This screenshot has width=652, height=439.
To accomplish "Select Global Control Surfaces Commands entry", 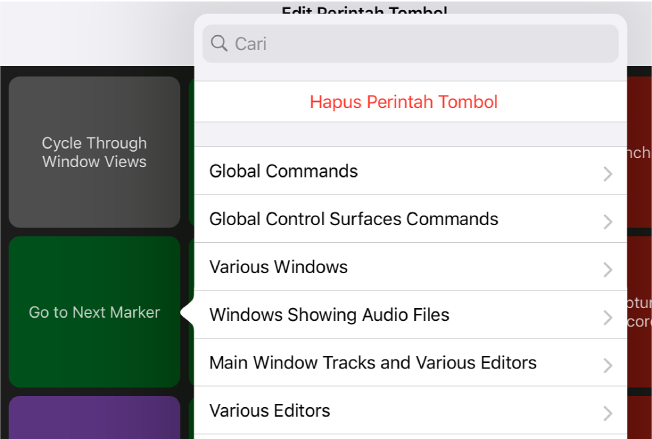I will click(x=353, y=219).
